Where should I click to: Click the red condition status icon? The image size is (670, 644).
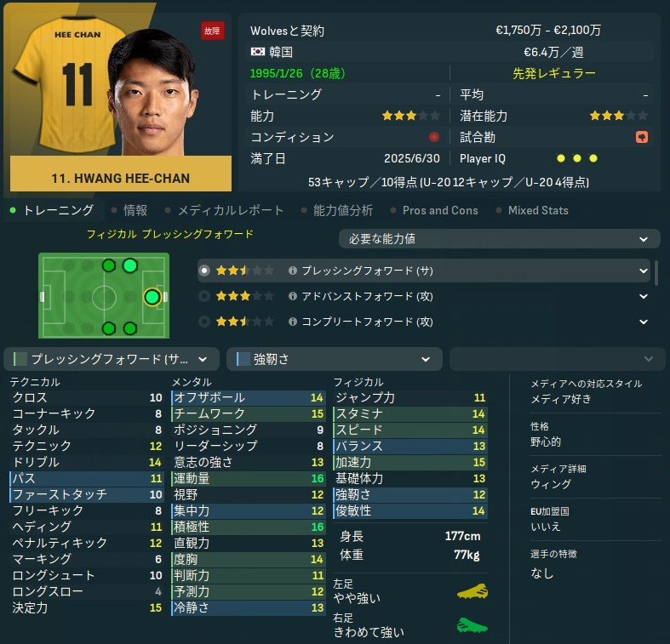coord(433,137)
